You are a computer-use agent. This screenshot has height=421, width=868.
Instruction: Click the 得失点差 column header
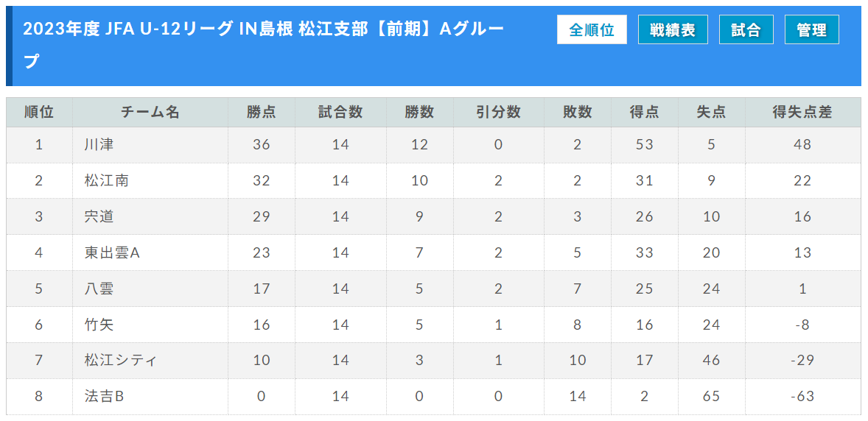(802, 113)
